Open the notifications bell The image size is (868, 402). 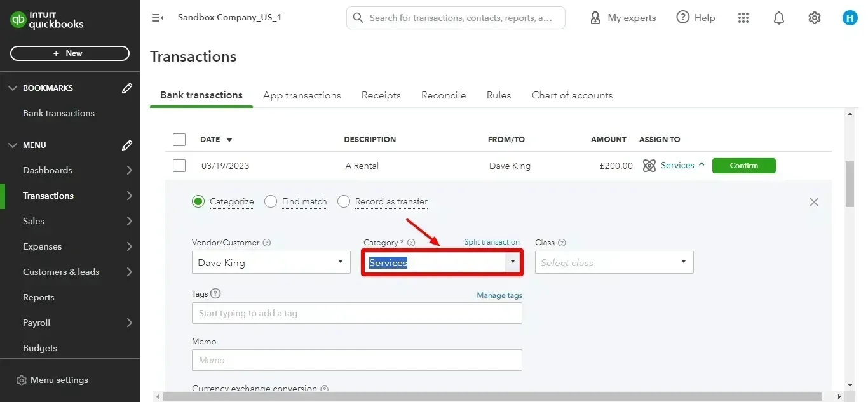779,18
